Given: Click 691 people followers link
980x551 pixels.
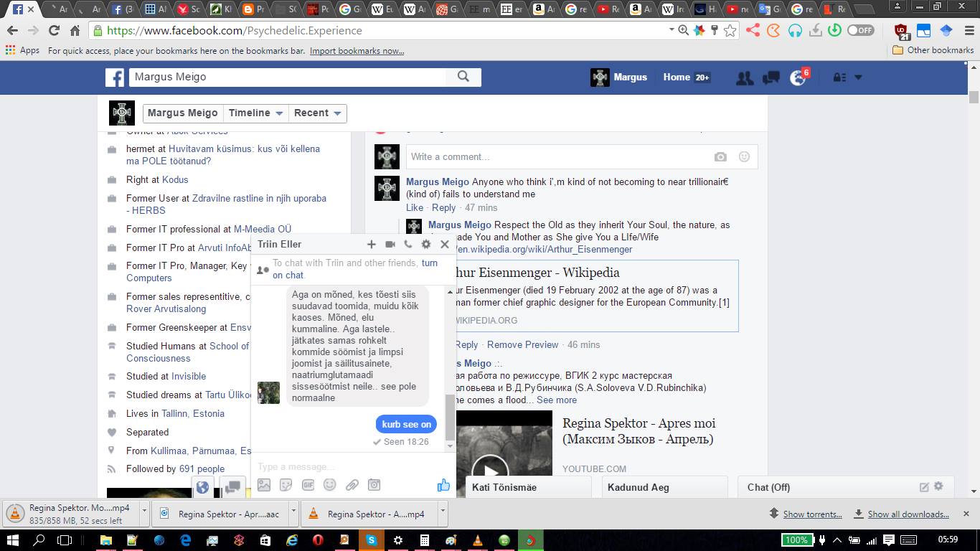Looking at the screenshot, I should (202, 468).
